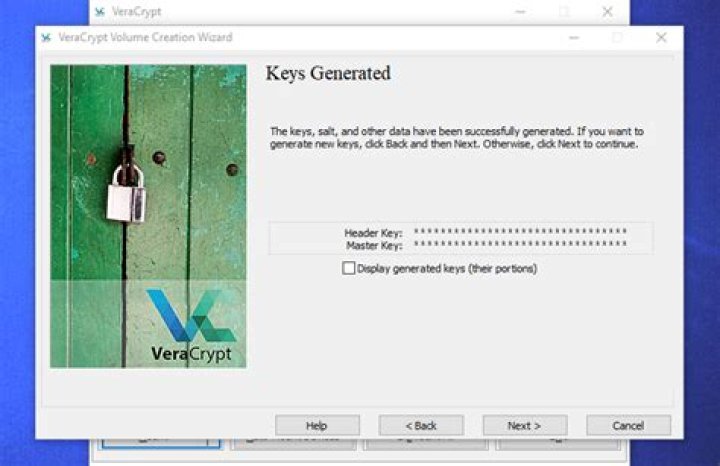Image resolution: width=720 pixels, height=466 pixels.
Task: Continue with the Next > button
Action: coord(525,426)
